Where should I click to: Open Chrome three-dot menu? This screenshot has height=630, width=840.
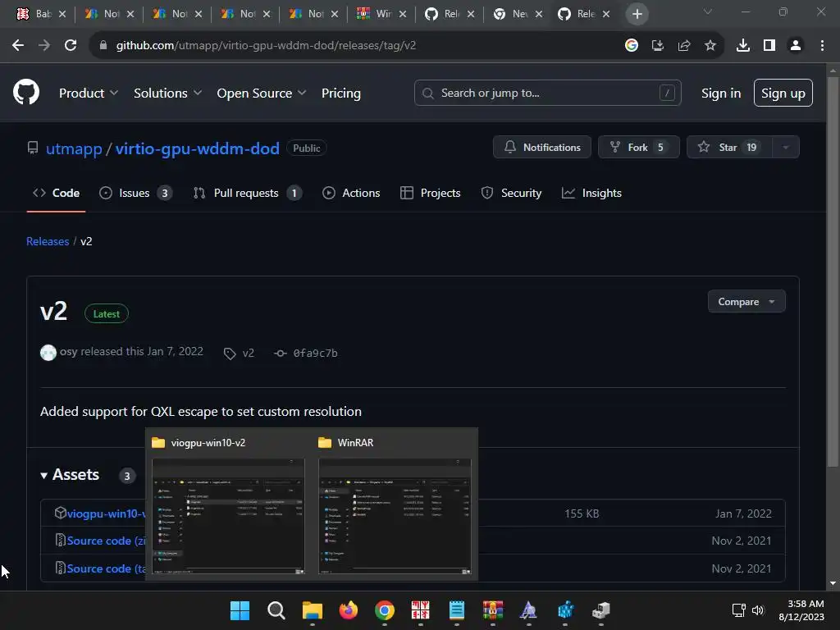822,46
